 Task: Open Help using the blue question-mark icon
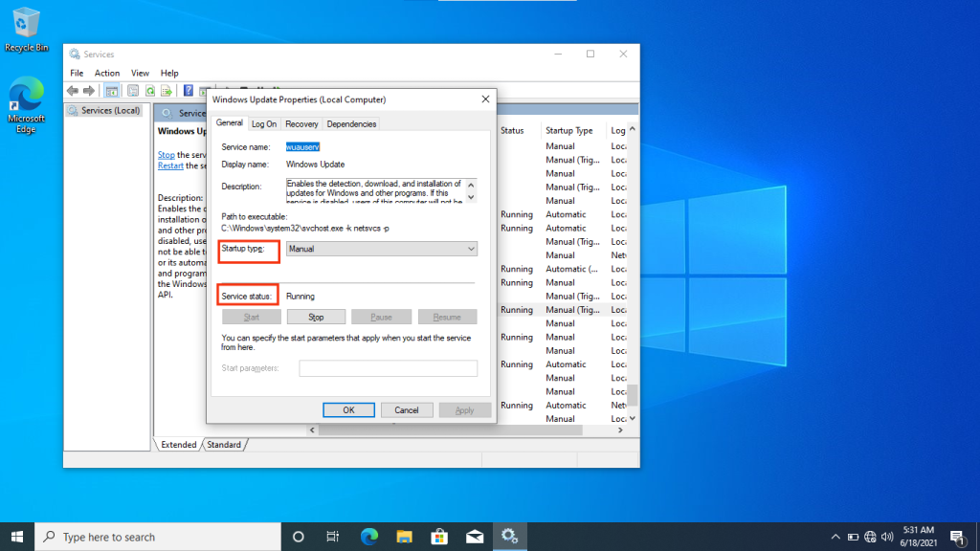(189, 91)
